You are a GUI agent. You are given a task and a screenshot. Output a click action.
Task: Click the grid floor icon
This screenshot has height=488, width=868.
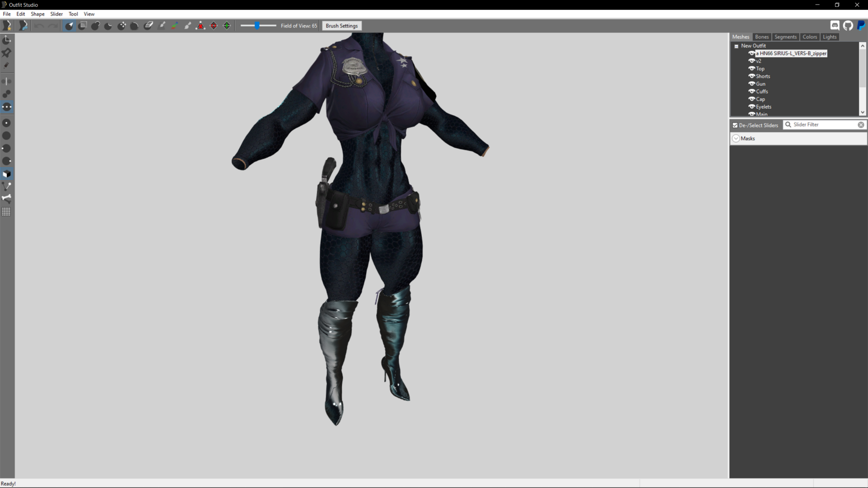(x=7, y=211)
